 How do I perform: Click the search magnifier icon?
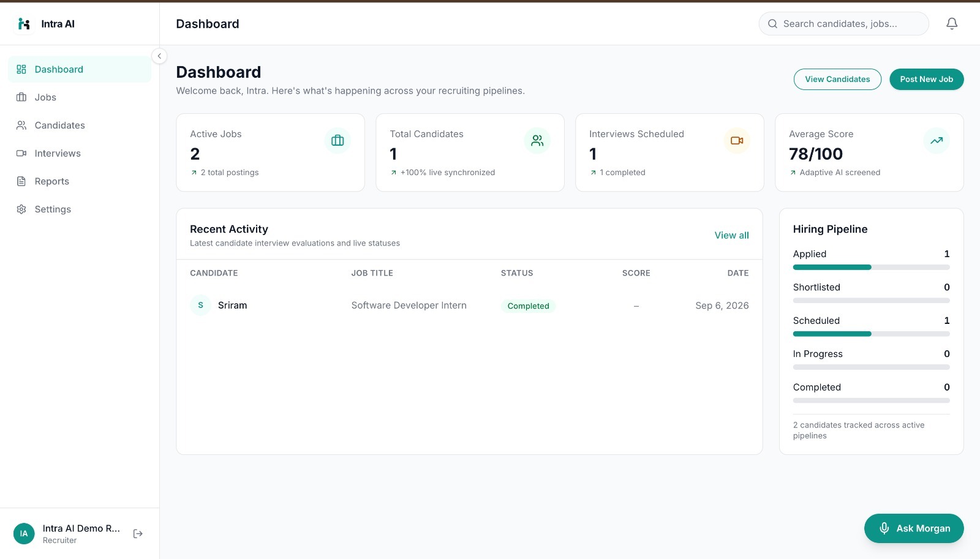[772, 24]
